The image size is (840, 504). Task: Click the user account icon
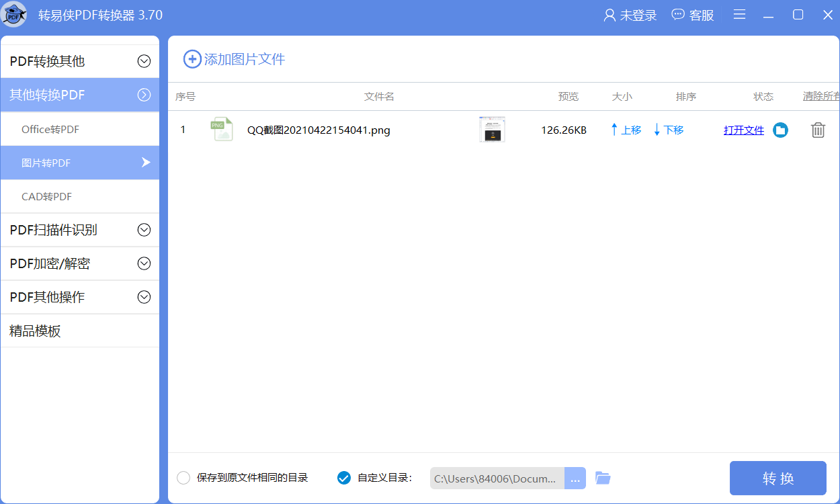click(610, 15)
